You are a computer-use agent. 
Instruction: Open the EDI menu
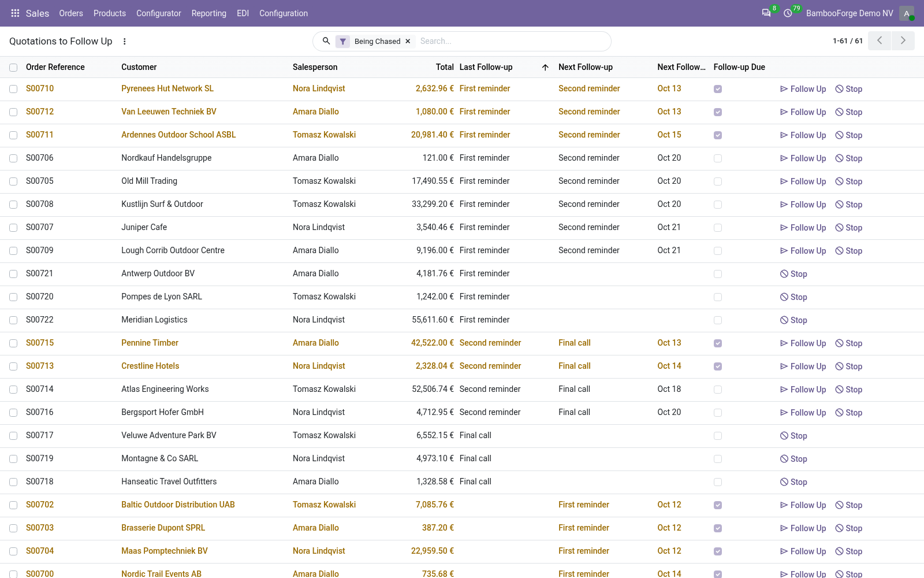pos(243,13)
